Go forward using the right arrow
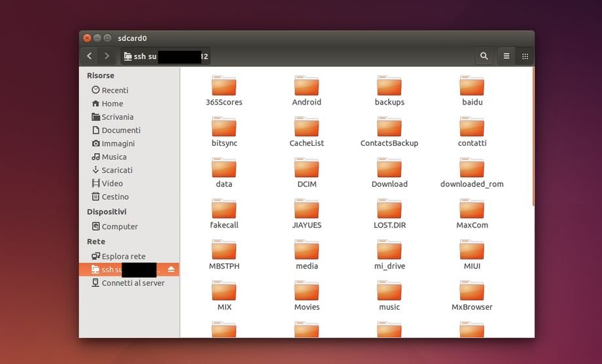Viewport: 602px width, 364px height. click(x=107, y=56)
